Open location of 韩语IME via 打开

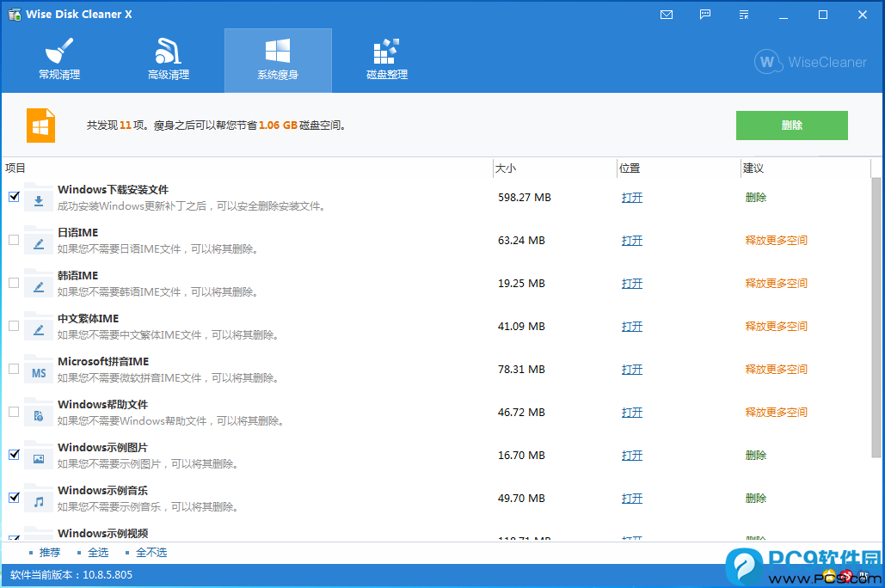click(631, 284)
